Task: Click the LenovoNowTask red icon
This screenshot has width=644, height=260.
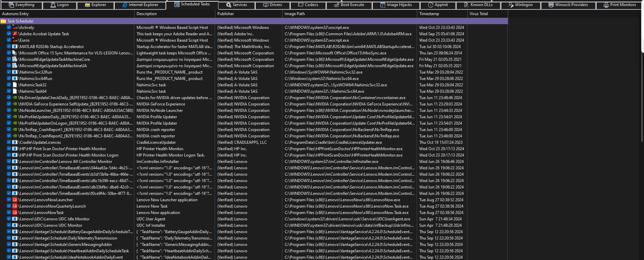Action: coord(15,213)
